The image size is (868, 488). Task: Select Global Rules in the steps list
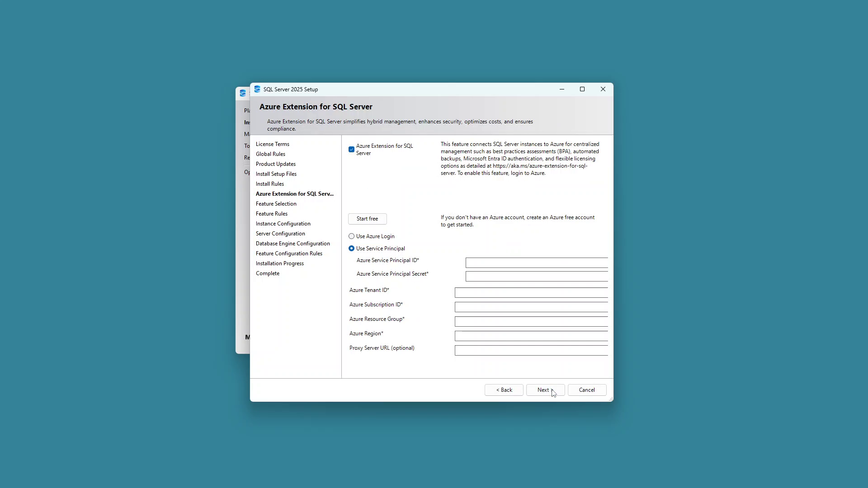click(270, 154)
